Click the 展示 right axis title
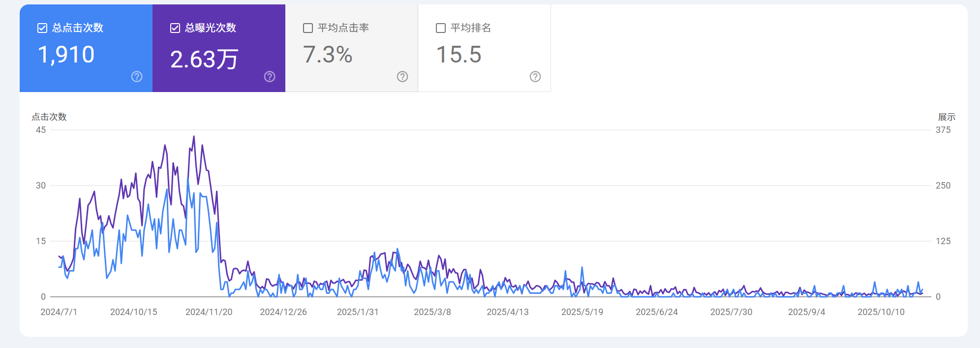This screenshot has height=348, width=980. coord(946,117)
